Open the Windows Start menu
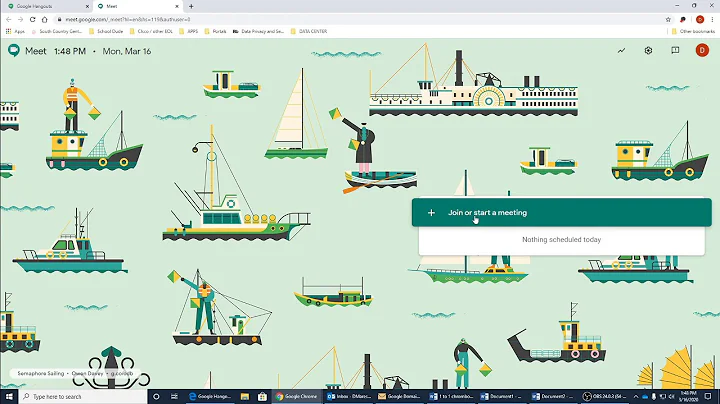 coord(9,396)
